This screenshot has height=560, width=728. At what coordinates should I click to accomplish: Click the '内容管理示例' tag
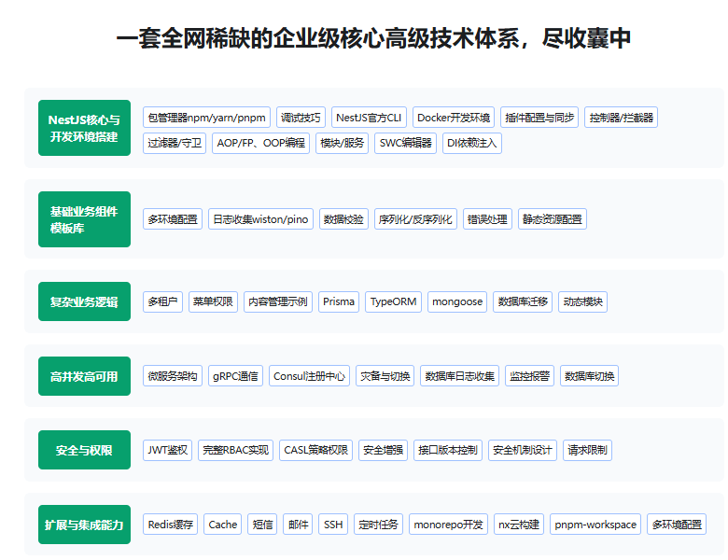pos(278,301)
